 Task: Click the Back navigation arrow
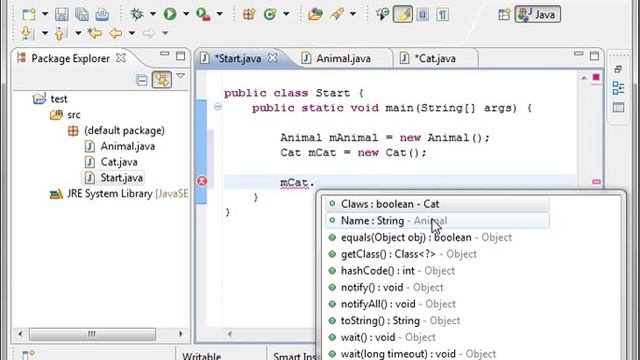click(116, 33)
